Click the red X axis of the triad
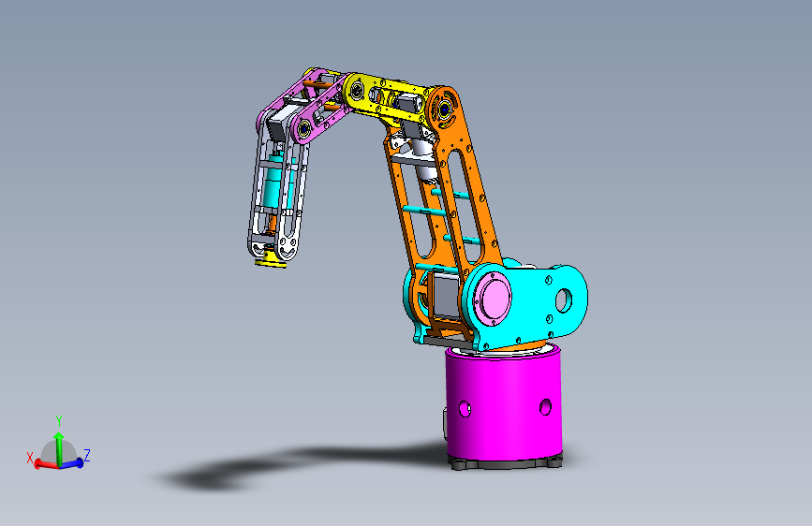 pos(45,464)
